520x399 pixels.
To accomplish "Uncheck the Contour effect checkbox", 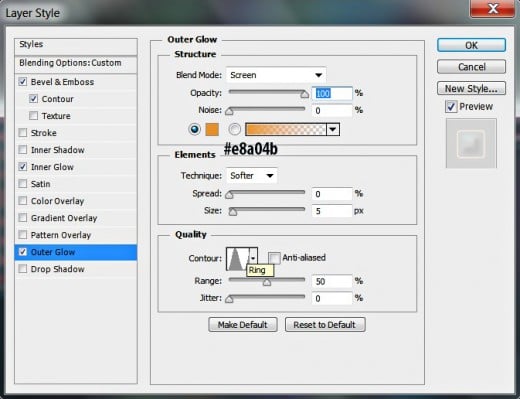I will pos(33,99).
